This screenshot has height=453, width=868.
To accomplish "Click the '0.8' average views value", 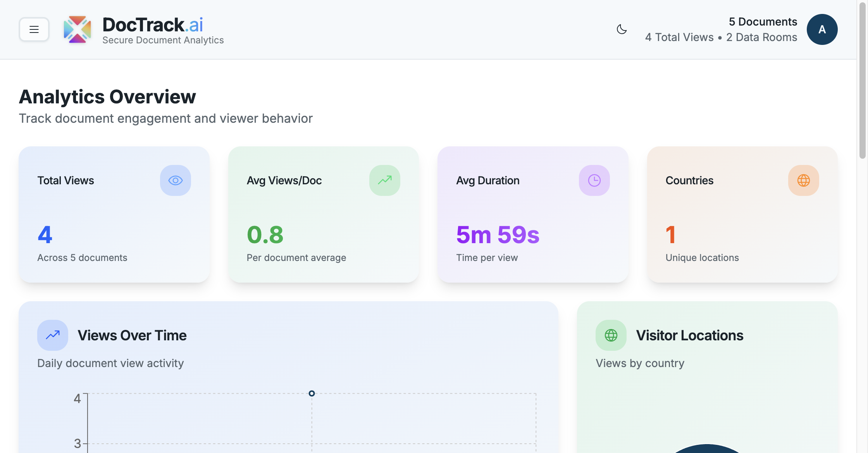I will pos(265,235).
